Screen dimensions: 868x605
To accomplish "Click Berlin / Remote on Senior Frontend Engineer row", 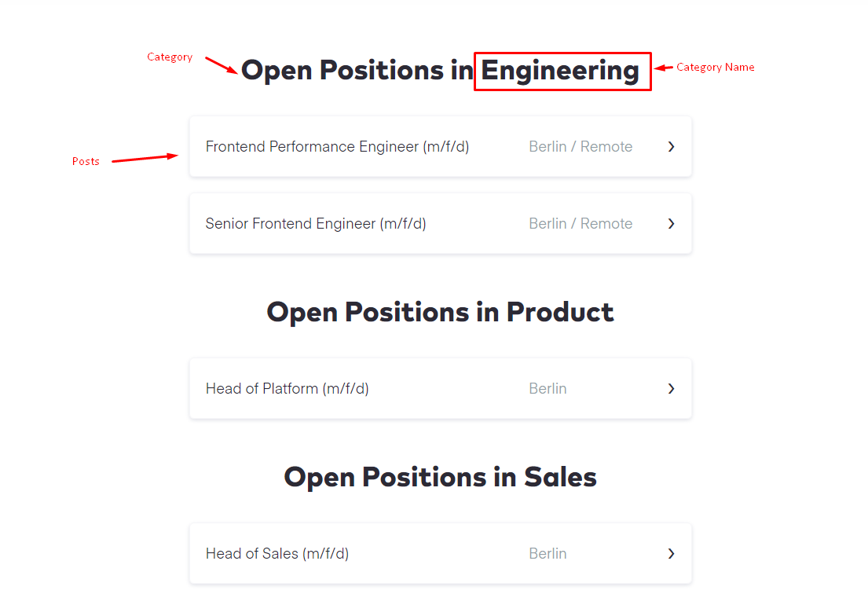I will click(580, 223).
